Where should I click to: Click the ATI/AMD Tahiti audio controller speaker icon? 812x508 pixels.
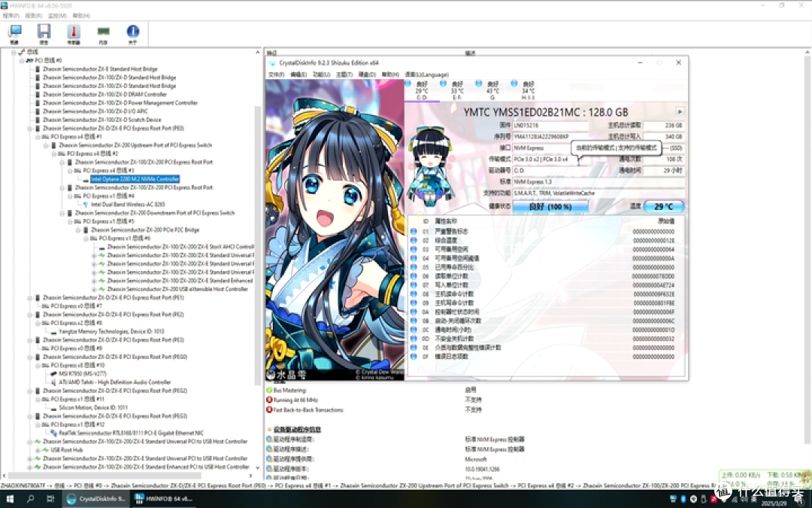click(x=53, y=382)
